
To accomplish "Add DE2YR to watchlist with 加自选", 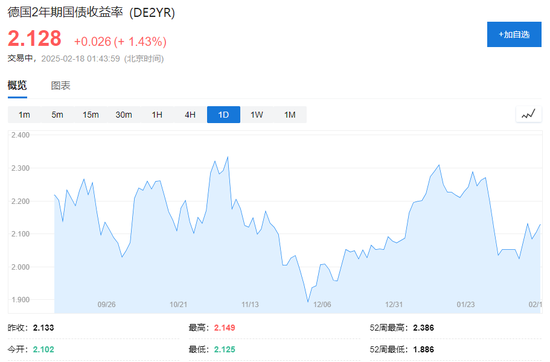I will [x=514, y=34].
